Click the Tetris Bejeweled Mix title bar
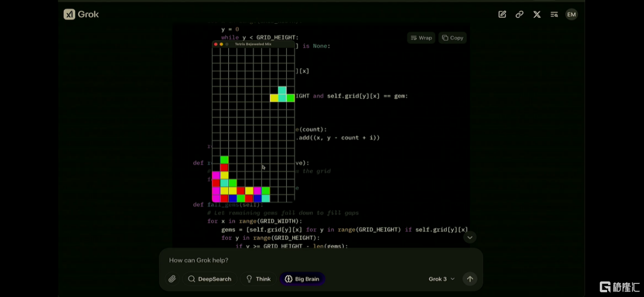The height and width of the screenshot is (297, 644). coord(253,44)
